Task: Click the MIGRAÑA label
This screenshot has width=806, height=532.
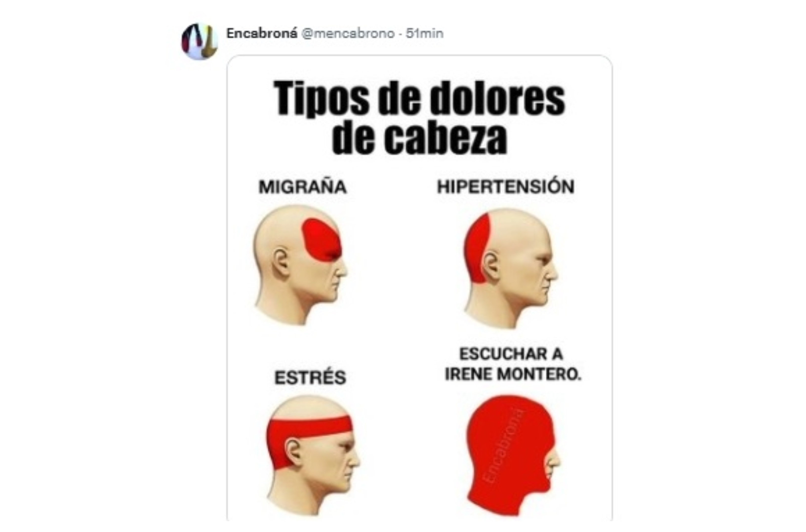Action: point(302,187)
